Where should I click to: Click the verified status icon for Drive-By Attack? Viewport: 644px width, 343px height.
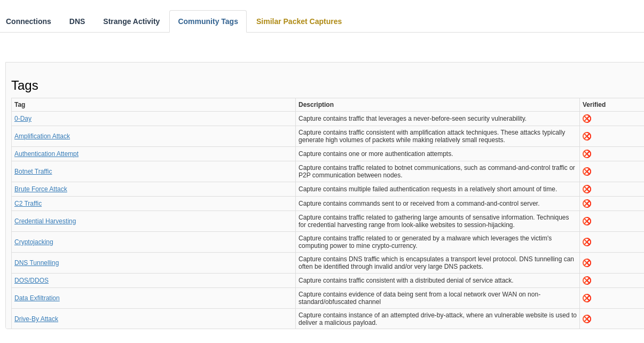pos(587,319)
